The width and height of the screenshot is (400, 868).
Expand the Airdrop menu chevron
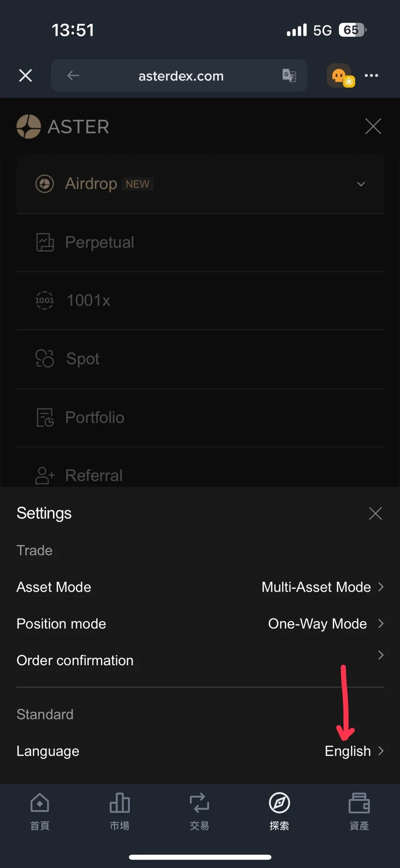point(361,184)
